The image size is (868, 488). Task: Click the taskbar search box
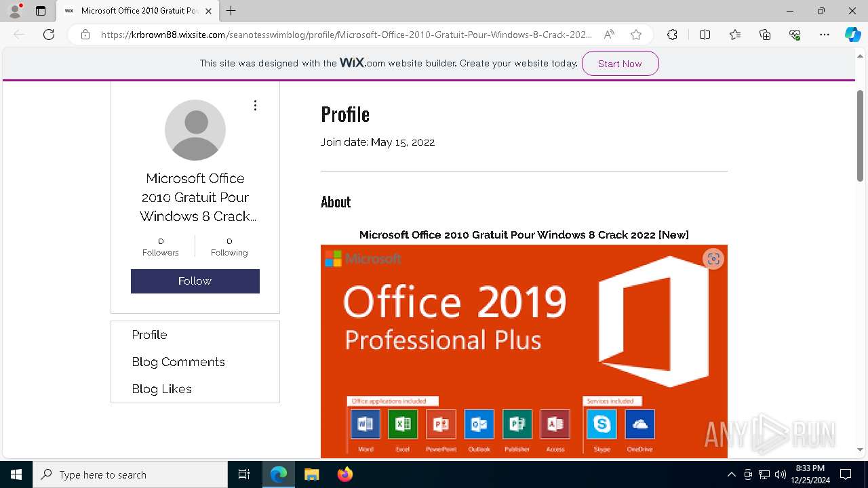[x=130, y=474]
